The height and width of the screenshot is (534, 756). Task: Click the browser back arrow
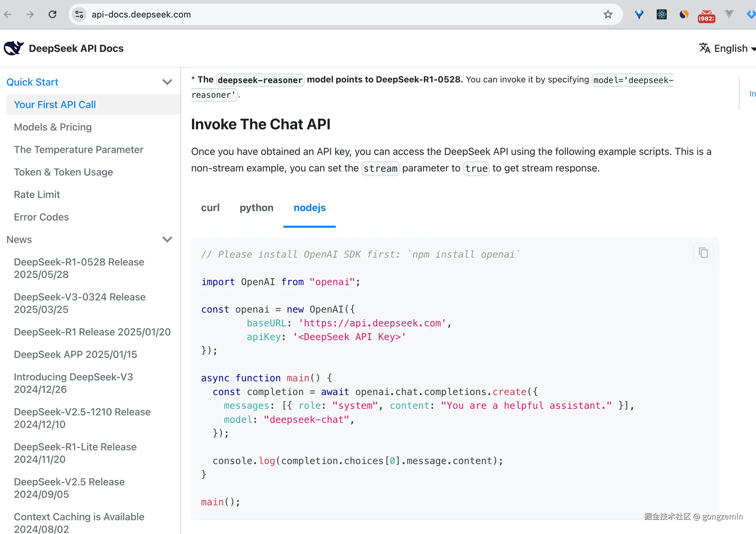click(8, 14)
